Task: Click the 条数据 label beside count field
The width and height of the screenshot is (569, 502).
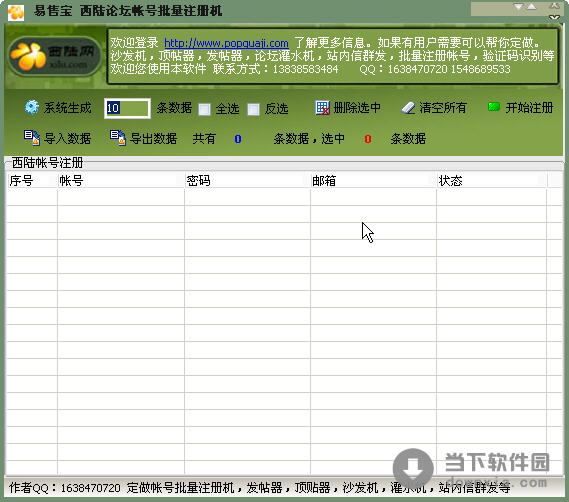Action: 174,108
